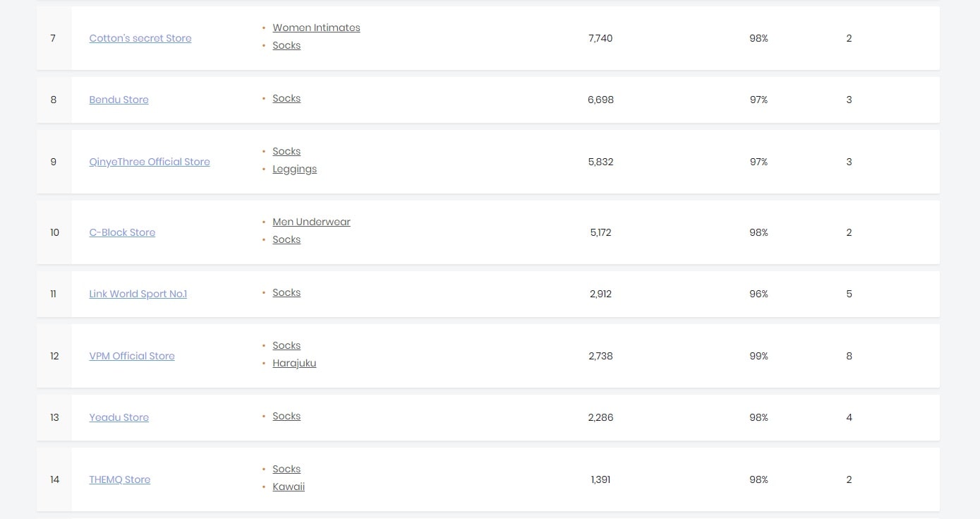Click Socks category in Cotton's secret row
This screenshot has height=519, width=980.
tap(286, 45)
